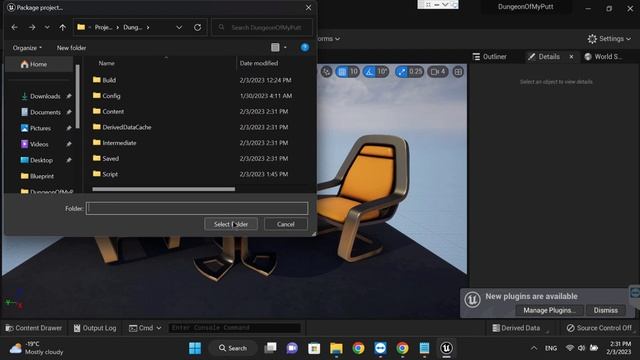Click the Search DungeonOfMyPutt field

point(262,27)
